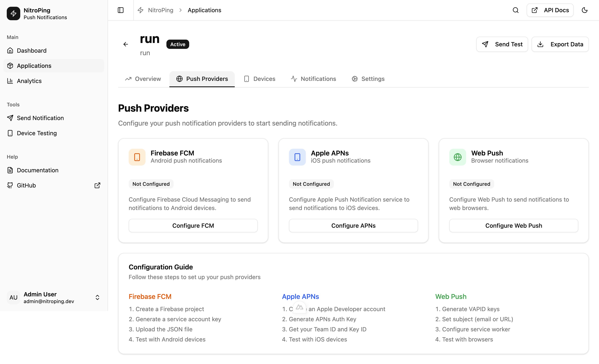Switch to the Notifications tab
The height and width of the screenshot is (364, 599).
coord(313,79)
